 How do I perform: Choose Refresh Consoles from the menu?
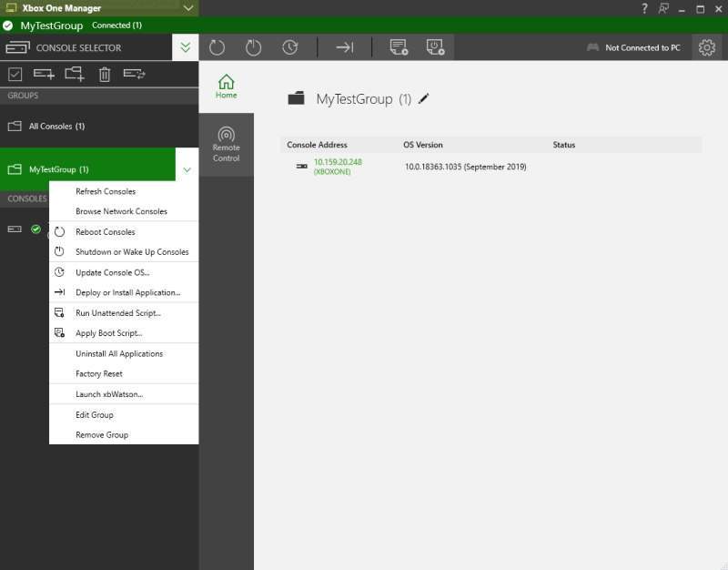(124, 191)
